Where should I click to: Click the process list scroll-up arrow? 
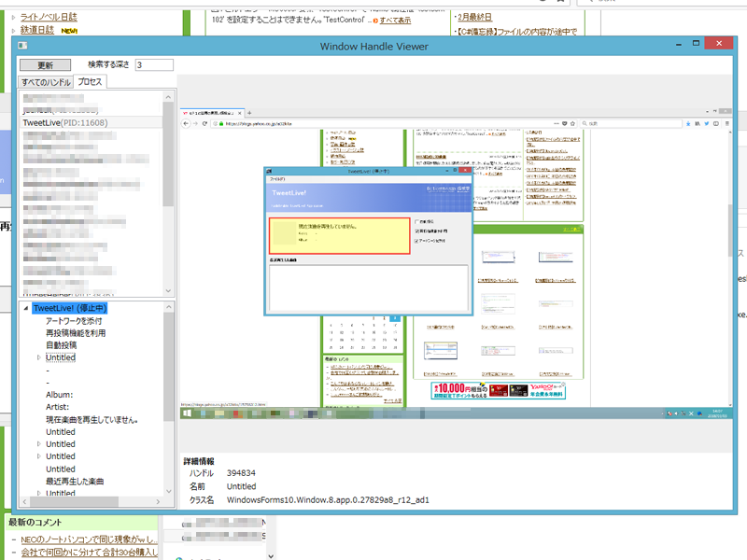coord(168,97)
